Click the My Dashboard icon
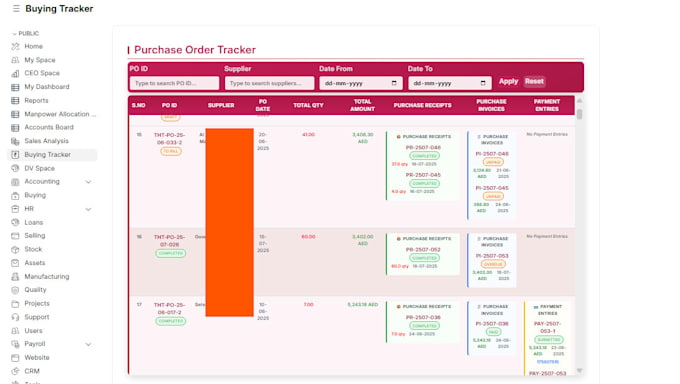Viewport: 680px width, 384px height. 15,87
